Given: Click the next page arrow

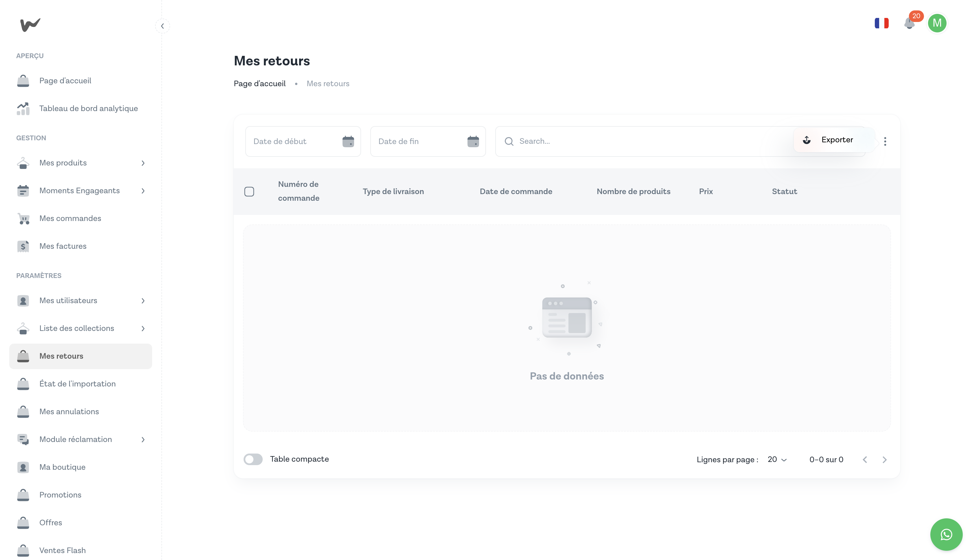Looking at the screenshot, I should pyautogui.click(x=884, y=460).
